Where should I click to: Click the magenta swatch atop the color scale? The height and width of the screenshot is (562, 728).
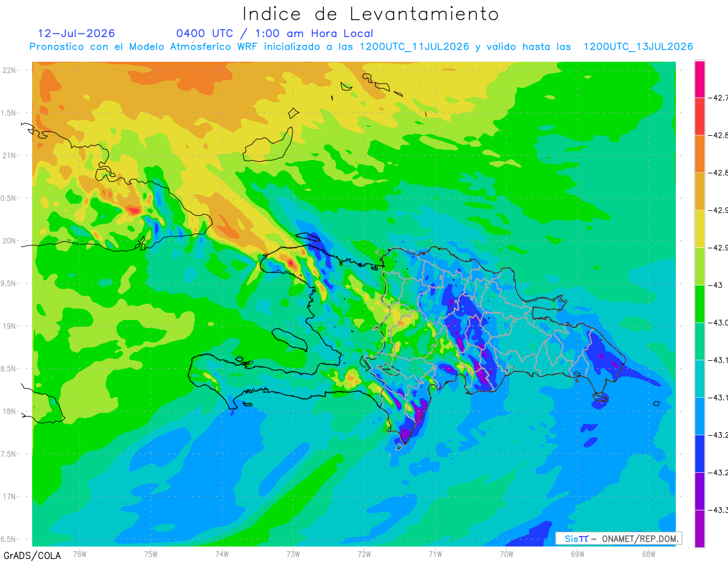(x=699, y=79)
